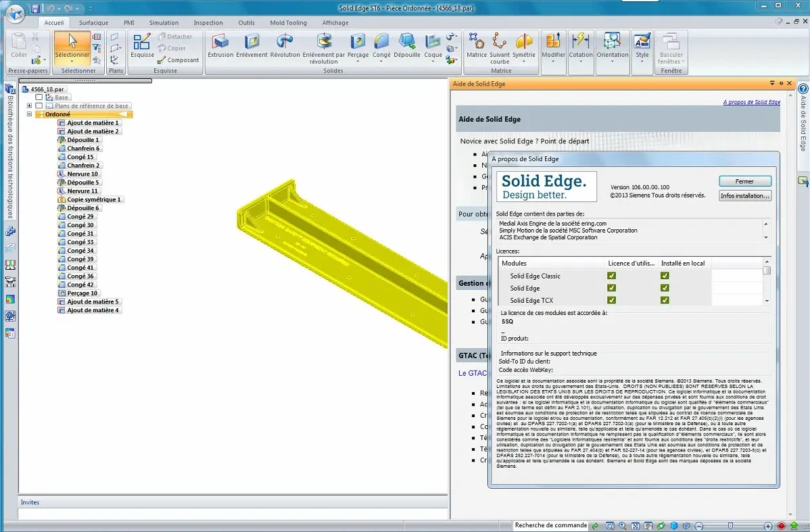Select the Perçage 10 feature in tree

[x=78, y=293]
